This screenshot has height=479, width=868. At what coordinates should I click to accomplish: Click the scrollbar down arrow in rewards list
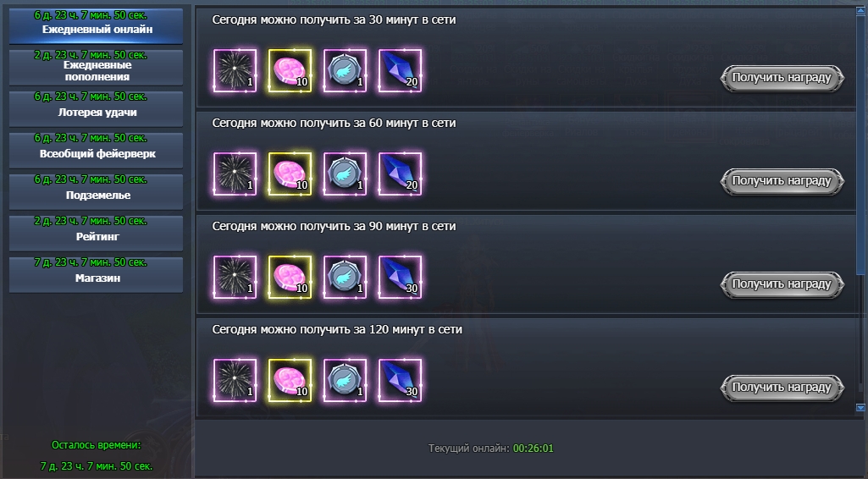860,408
